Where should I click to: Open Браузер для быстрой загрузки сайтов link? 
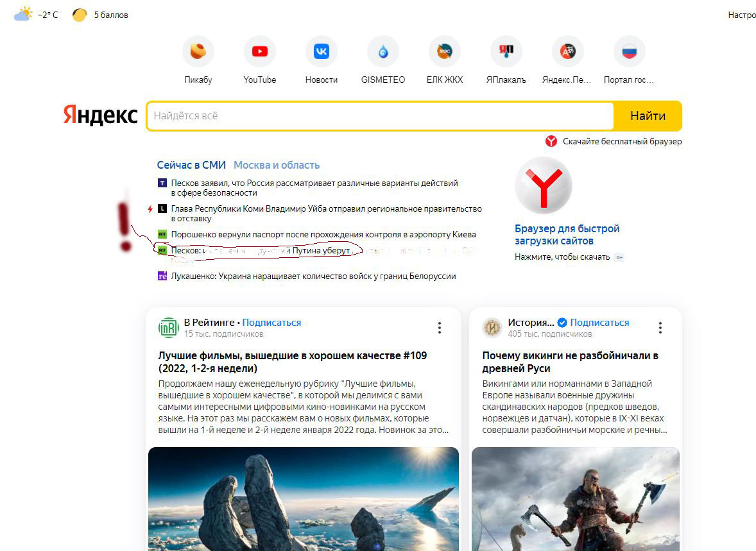(x=567, y=235)
